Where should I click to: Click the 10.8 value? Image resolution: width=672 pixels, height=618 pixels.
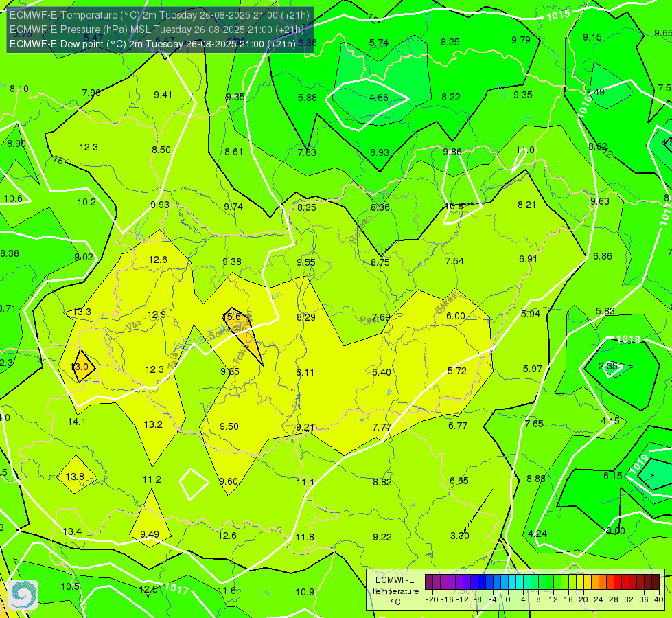(x=454, y=207)
